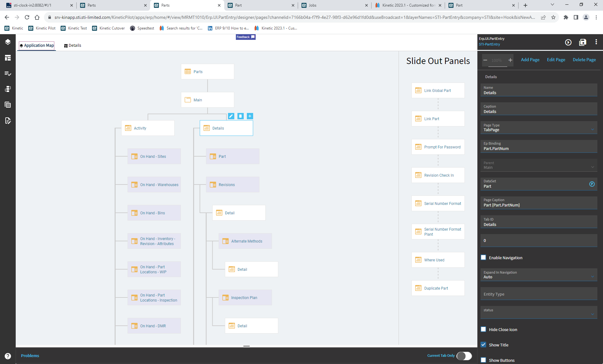The height and width of the screenshot is (364, 603).
Task: Open Parent Main dropdown
Action: click(x=539, y=165)
